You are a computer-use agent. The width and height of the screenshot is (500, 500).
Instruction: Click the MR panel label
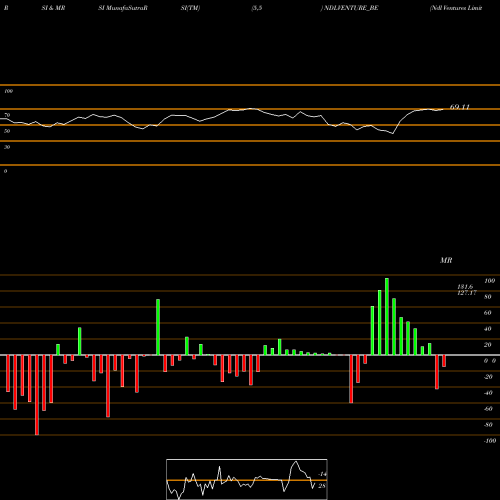pyautogui.click(x=446, y=260)
